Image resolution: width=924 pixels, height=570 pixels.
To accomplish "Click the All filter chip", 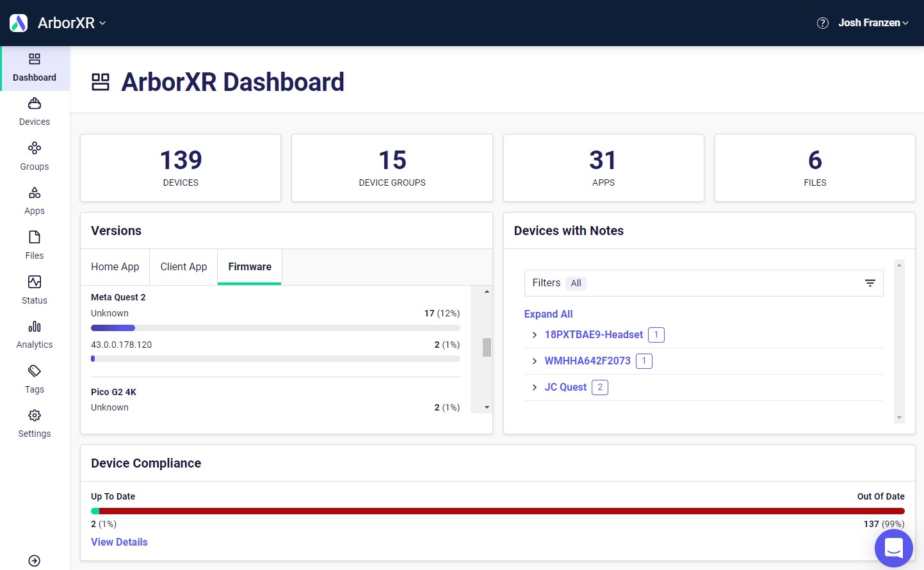I will tap(576, 283).
